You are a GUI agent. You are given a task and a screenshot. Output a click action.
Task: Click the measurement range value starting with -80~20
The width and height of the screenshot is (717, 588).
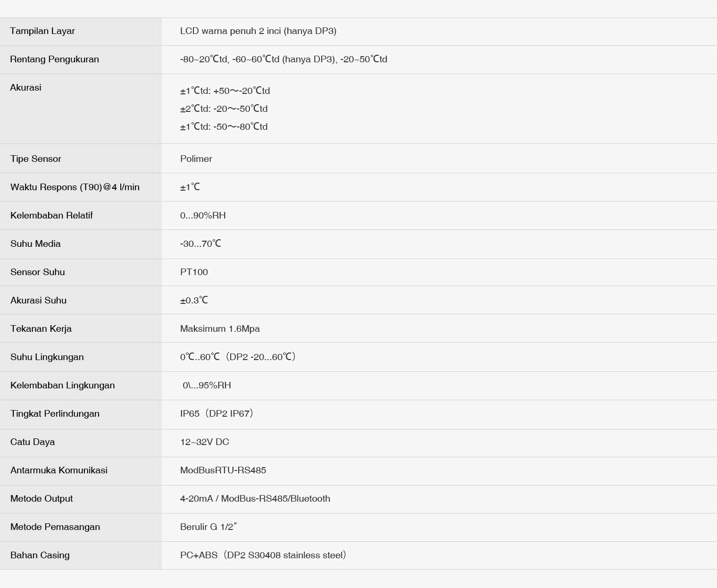pyautogui.click(x=283, y=59)
